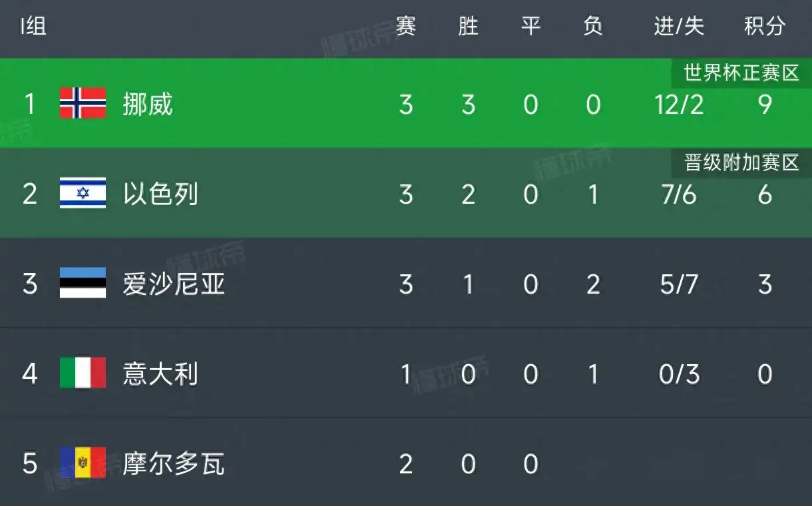Click the Estonia flag icon

click(x=83, y=283)
